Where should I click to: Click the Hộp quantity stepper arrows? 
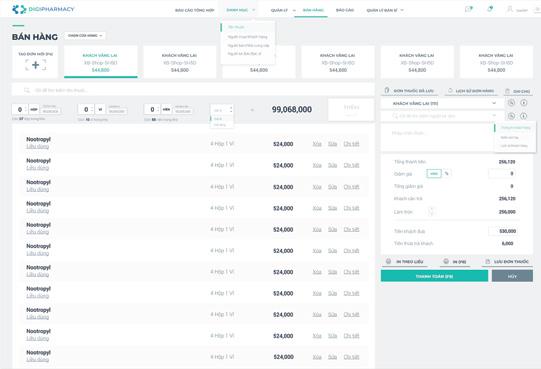click(x=25, y=109)
